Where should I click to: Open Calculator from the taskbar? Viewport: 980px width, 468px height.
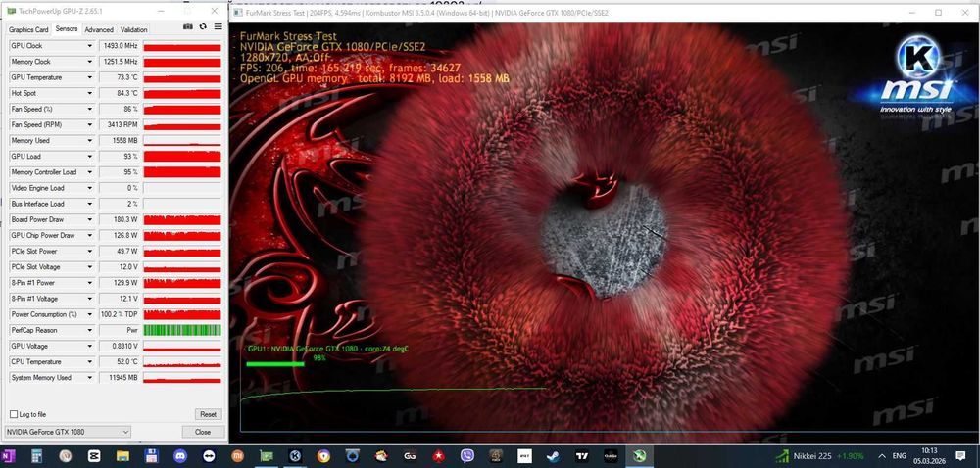pyautogui.click(x=37, y=456)
